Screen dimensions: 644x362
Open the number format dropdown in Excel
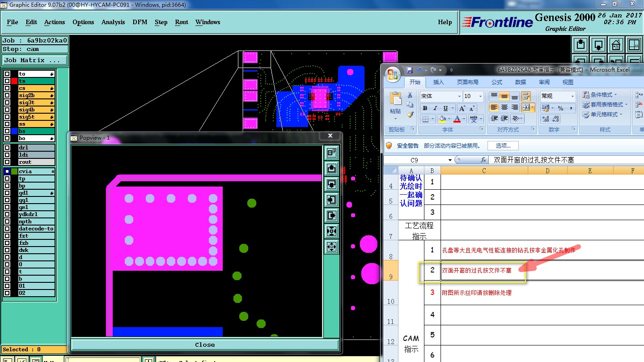coord(572,96)
